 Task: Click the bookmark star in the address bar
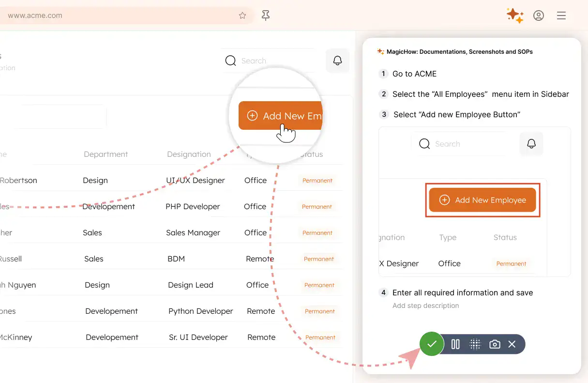(x=242, y=15)
